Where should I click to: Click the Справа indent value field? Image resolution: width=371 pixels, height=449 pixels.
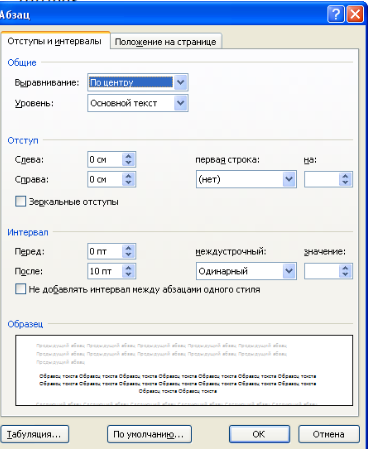[104, 179]
